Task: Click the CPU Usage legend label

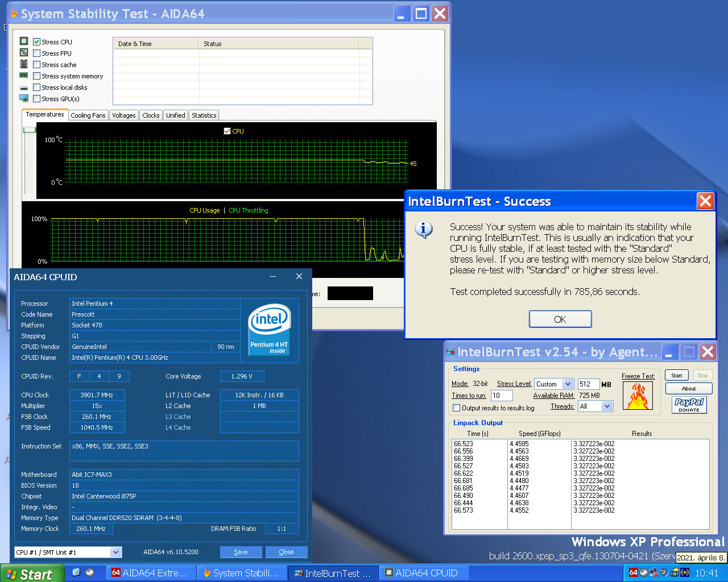Action: (x=205, y=210)
